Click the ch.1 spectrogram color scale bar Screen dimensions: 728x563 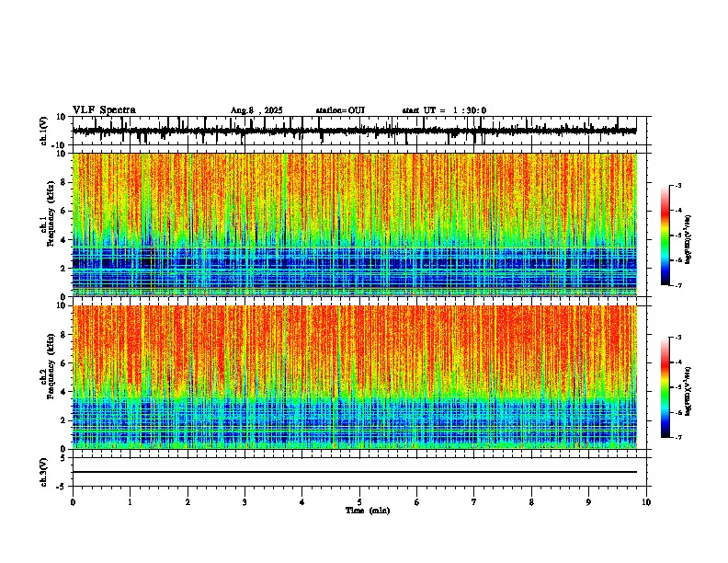(x=665, y=236)
